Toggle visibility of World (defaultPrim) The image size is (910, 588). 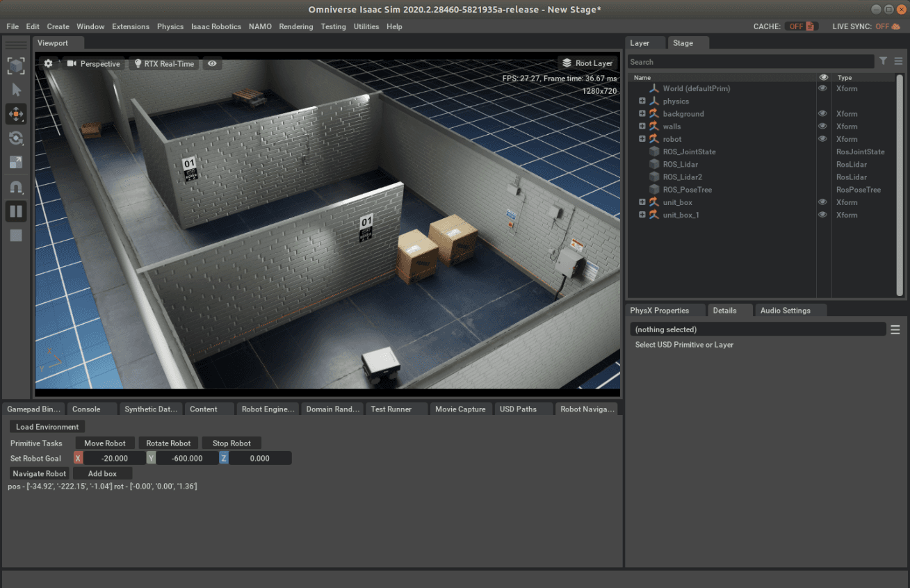[x=823, y=88]
